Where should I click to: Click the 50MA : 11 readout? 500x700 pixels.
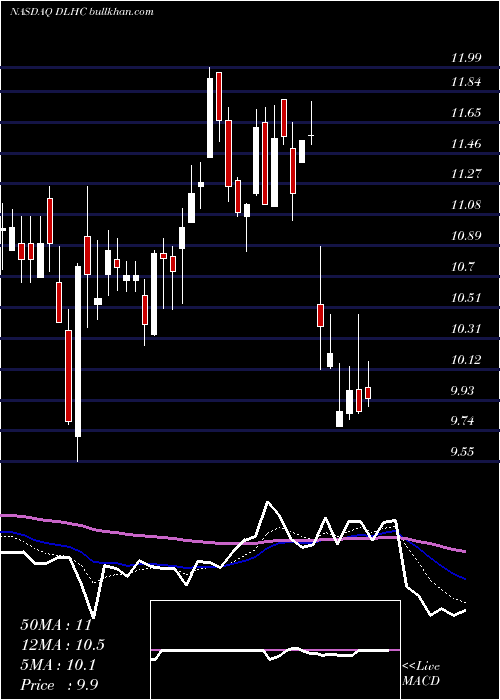tap(56, 625)
